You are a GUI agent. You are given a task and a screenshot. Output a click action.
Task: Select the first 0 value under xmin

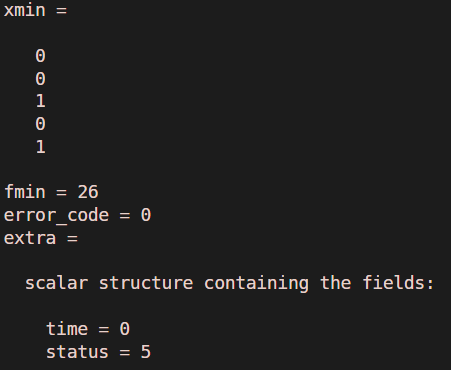point(40,56)
